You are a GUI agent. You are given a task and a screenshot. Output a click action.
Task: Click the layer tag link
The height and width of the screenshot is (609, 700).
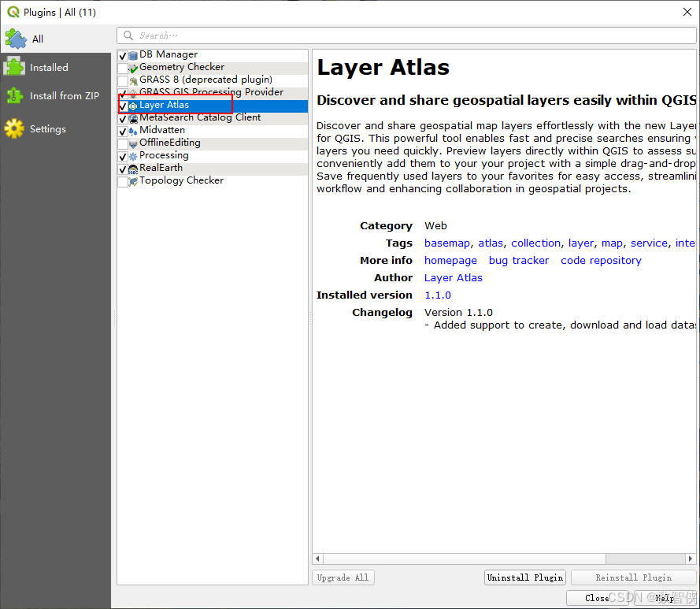[x=581, y=243]
